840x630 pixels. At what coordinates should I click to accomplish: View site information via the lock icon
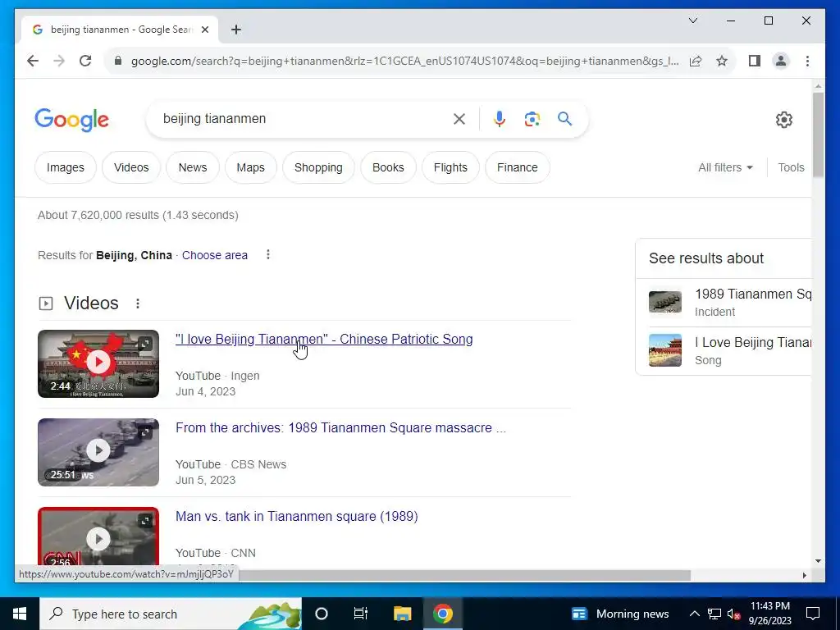pyautogui.click(x=118, y=61)
